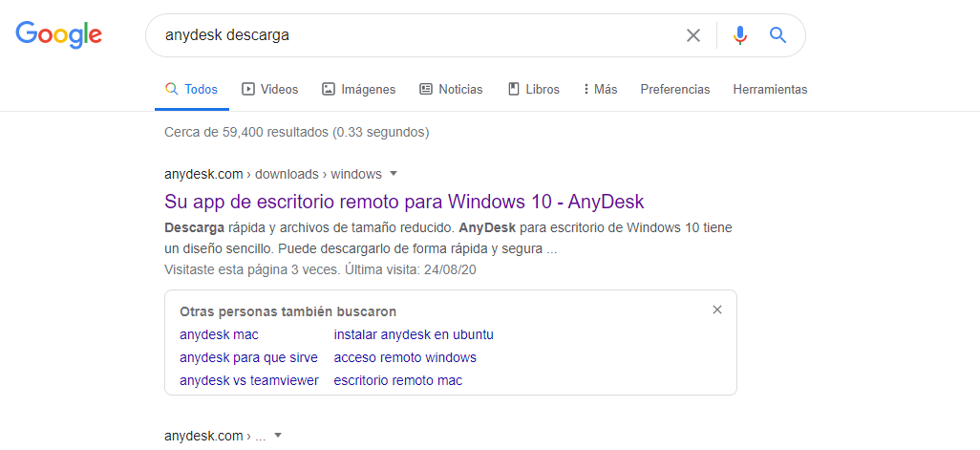Click the blue magnifying glass search button

click(x=778, y=35)
